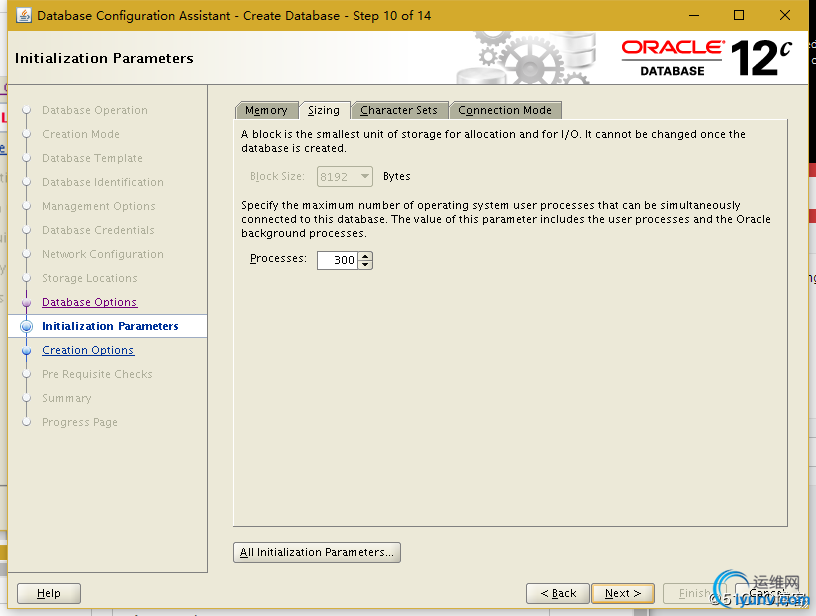
Task: Click inside the Processes value field
Action: pyautogui.click(x=337, y=260)
